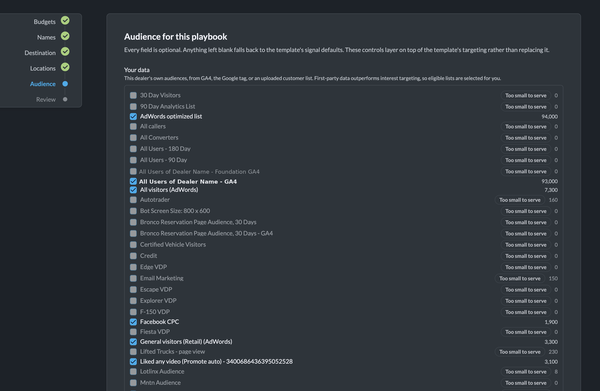Click the 'Your data' section label

click(137, 70)
